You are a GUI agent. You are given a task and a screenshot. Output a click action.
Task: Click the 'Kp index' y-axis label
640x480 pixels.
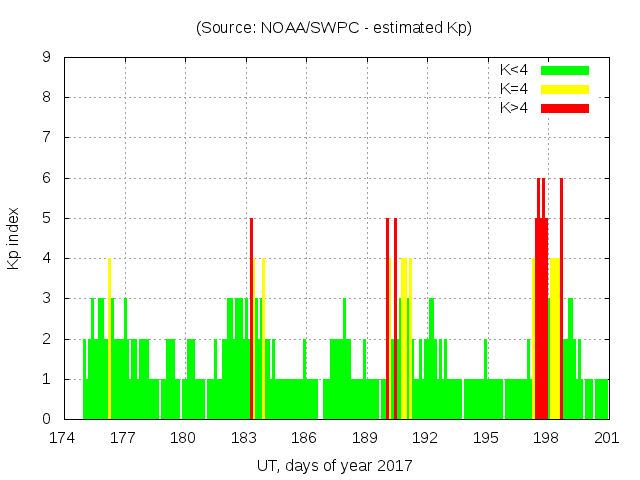(x=14, y=239)
